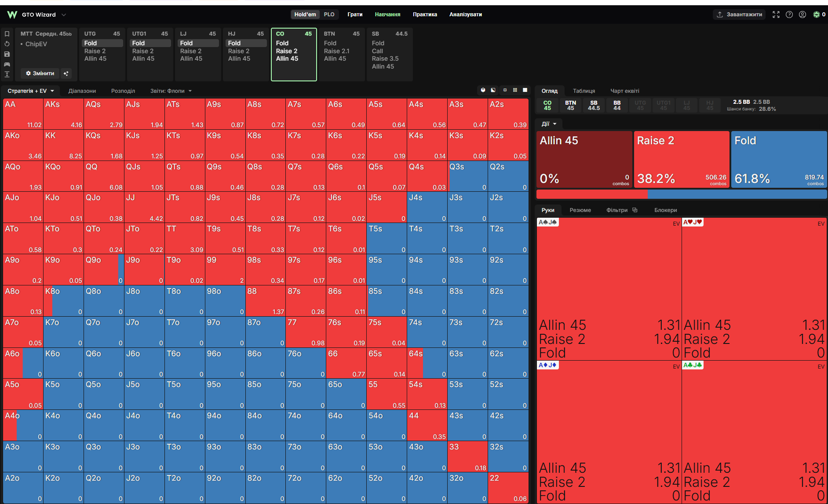
Task: Select the SB 44.5 position chip
Action: coord(594,106)
